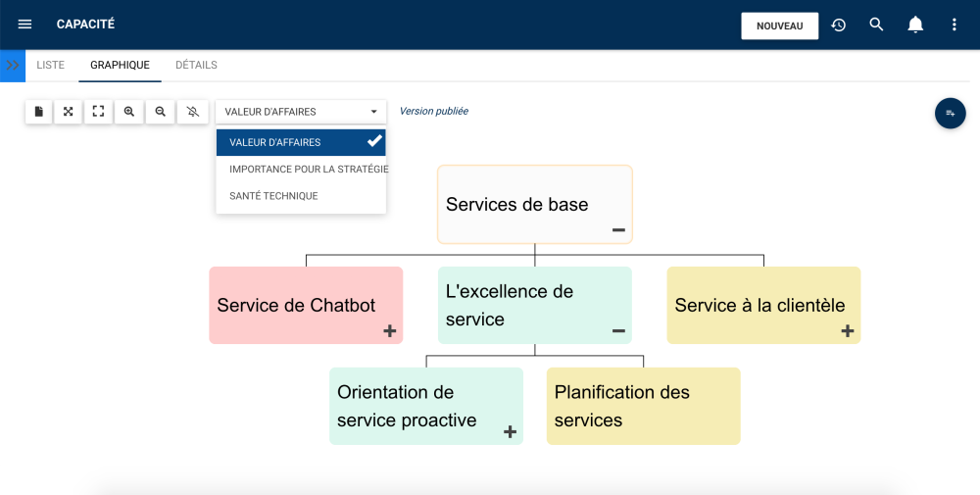Expand the Service à la clientèle node
The height and width of the screenshot is (495, 980).
[848, 331]
